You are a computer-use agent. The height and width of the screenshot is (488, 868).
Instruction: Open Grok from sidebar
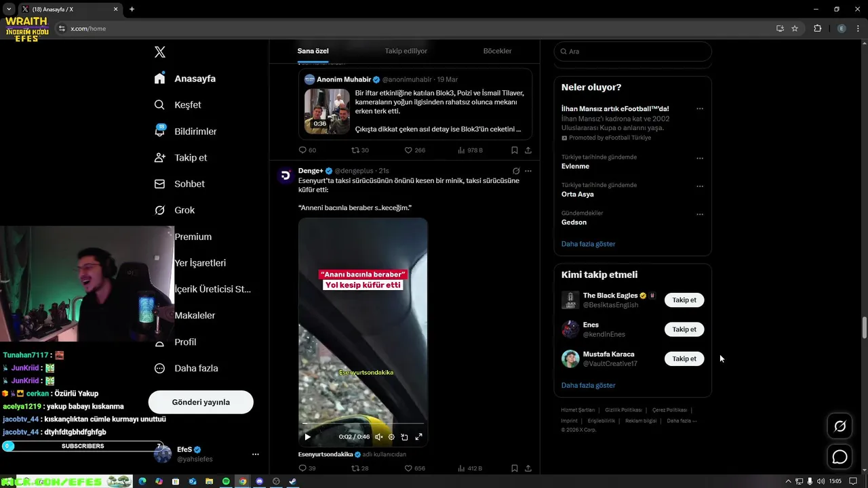174,210
